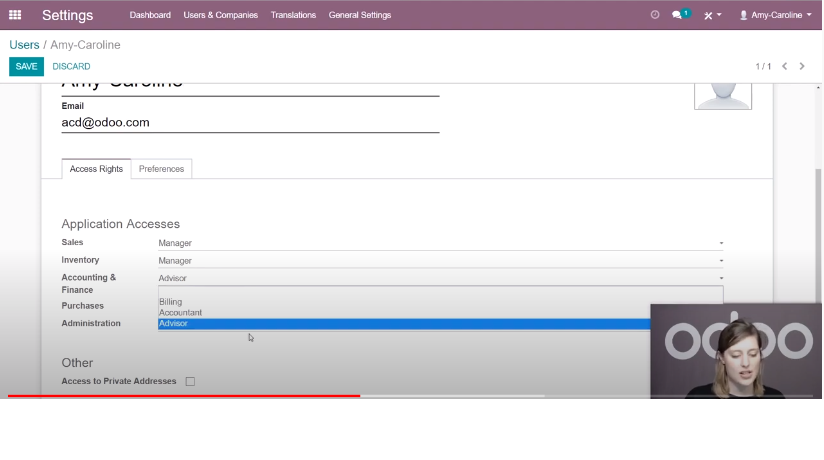This screenshot has height=460, width=824.
Task: Click the Users breadcrumb link
Action: (24, 45)
